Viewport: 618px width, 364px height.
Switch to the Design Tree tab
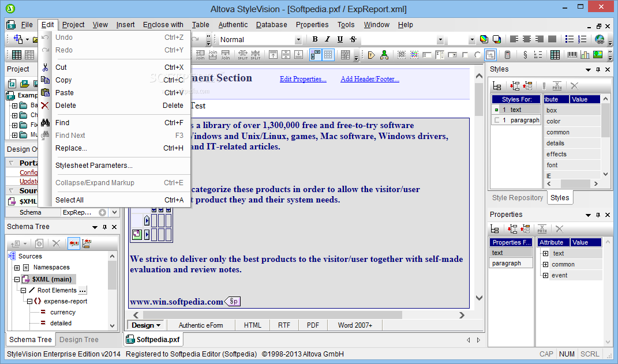(x=79, y=340)
